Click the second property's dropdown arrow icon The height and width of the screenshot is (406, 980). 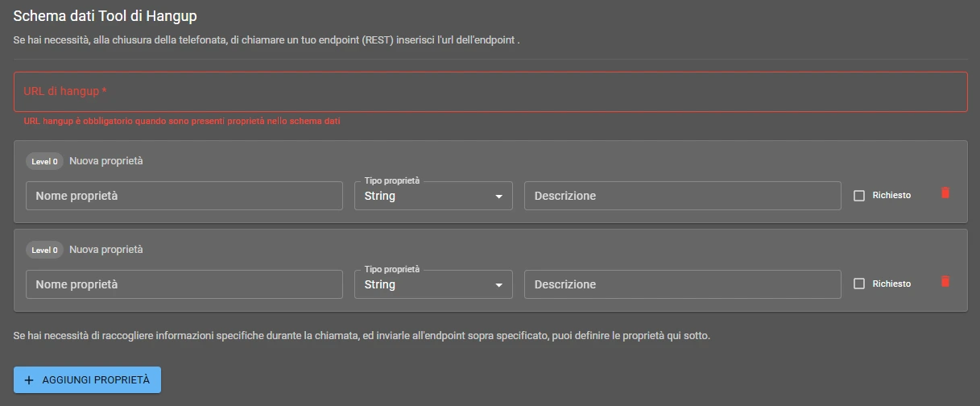(498, 285)
